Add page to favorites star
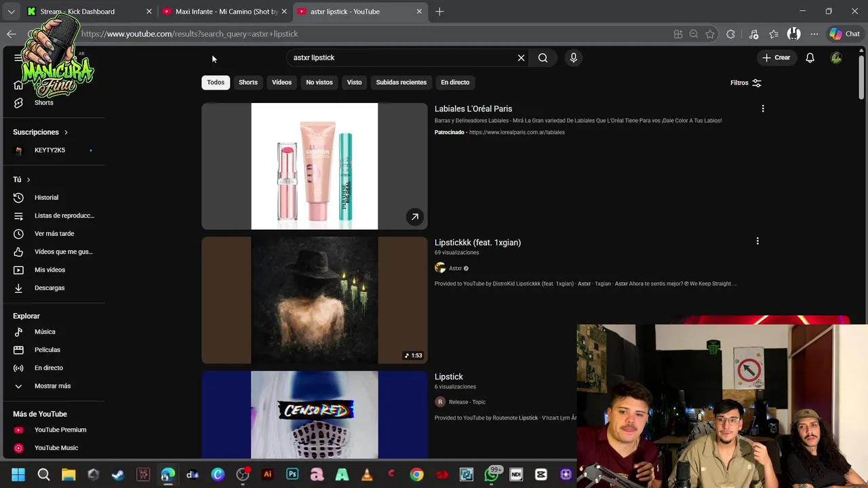 point(710,34)
